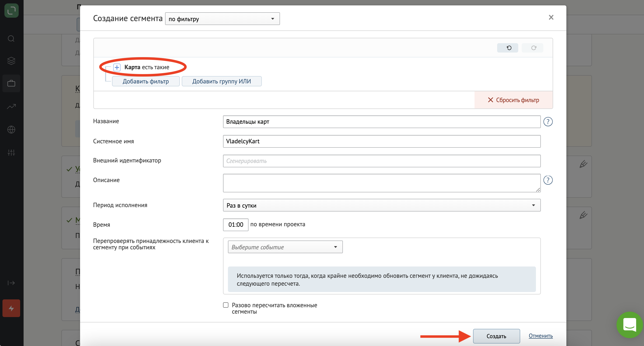Screen dimensions: 644x346
Task: Open the briefcase section in sidebar
Action: tap(11, 83)
